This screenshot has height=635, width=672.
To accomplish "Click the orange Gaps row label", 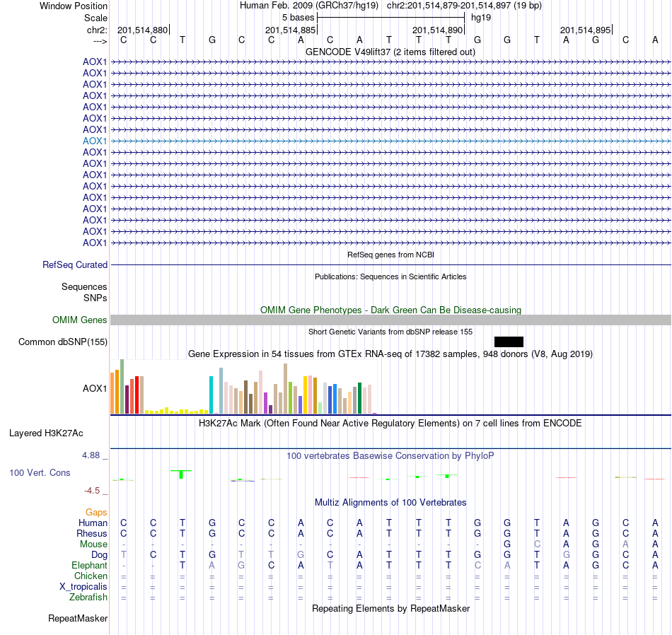I will click(96, 513).
